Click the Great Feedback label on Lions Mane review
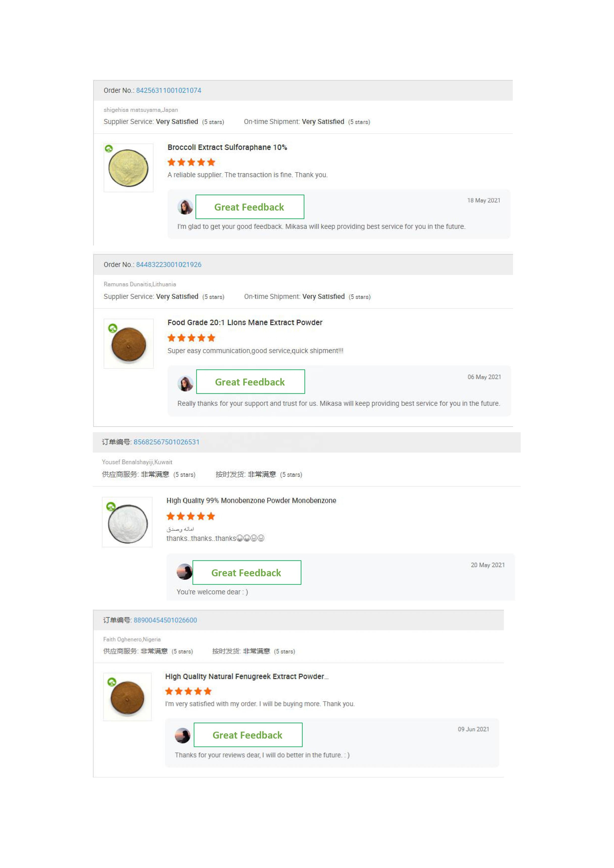Viewport: 614px width, 868px height. coord(250,382)
